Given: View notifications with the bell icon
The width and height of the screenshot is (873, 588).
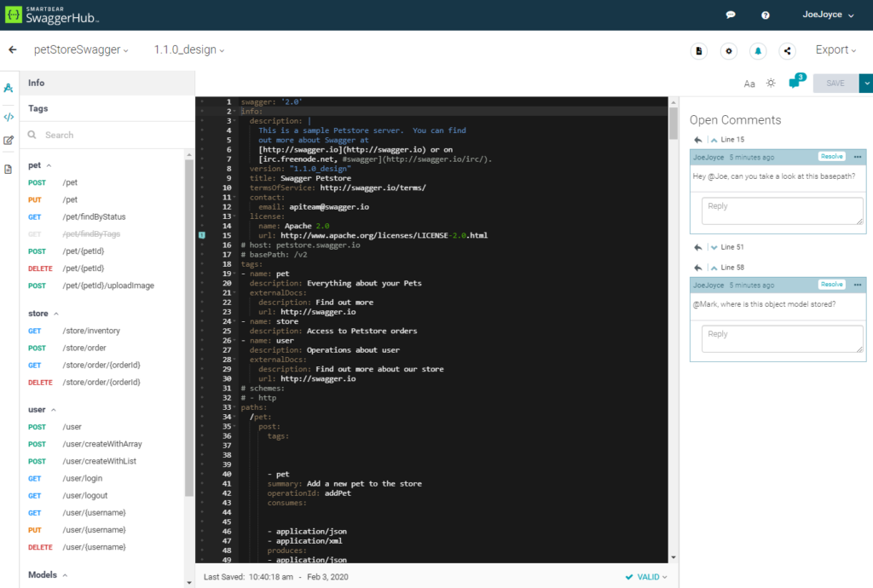Looking at the screenshot, I should coord(758,51).
